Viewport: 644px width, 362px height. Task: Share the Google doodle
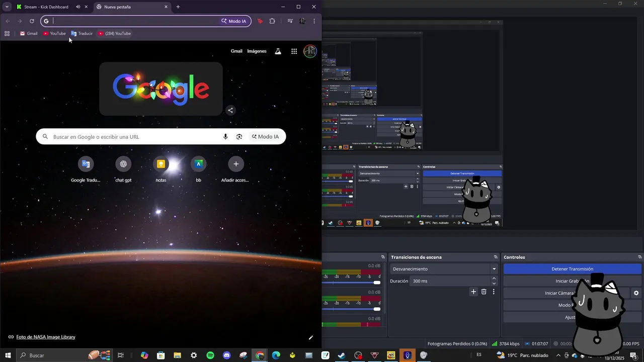coord(230,111)
